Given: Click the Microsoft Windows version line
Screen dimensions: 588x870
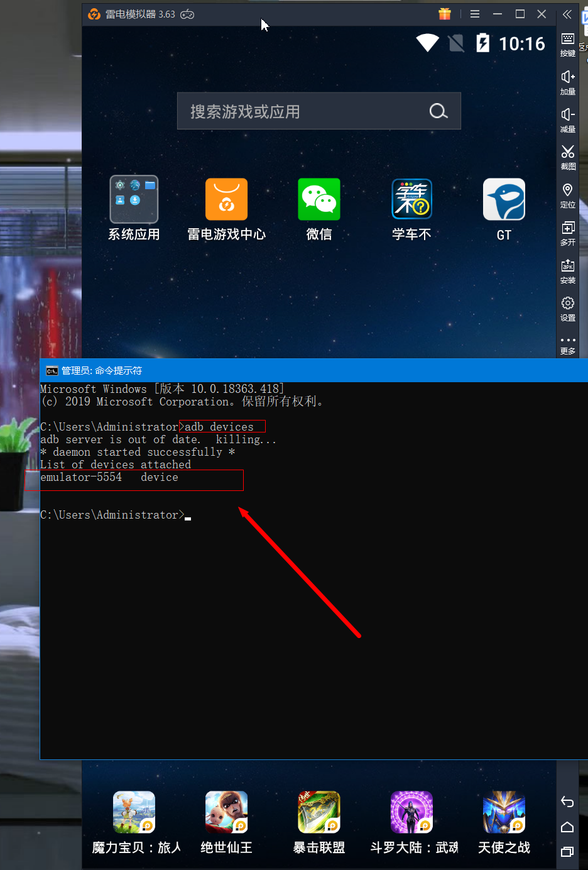Looking at the screenshot, I should point(162,389).
